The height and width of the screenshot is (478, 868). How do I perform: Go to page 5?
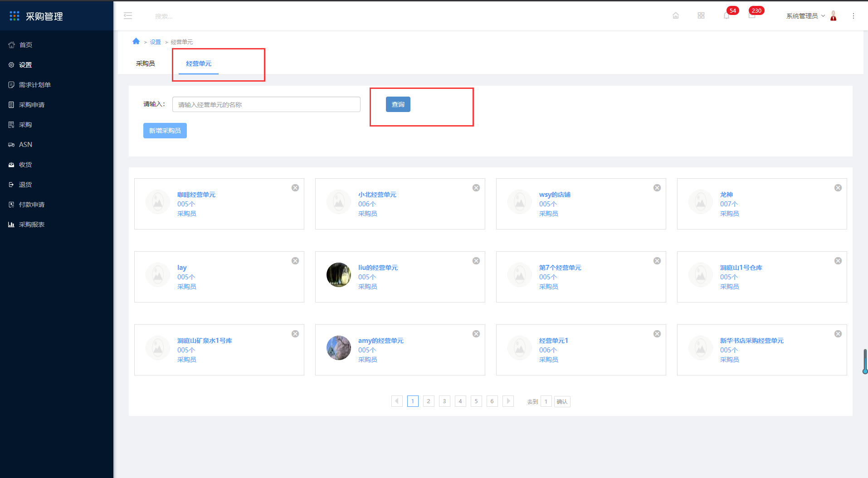(476, 401)
